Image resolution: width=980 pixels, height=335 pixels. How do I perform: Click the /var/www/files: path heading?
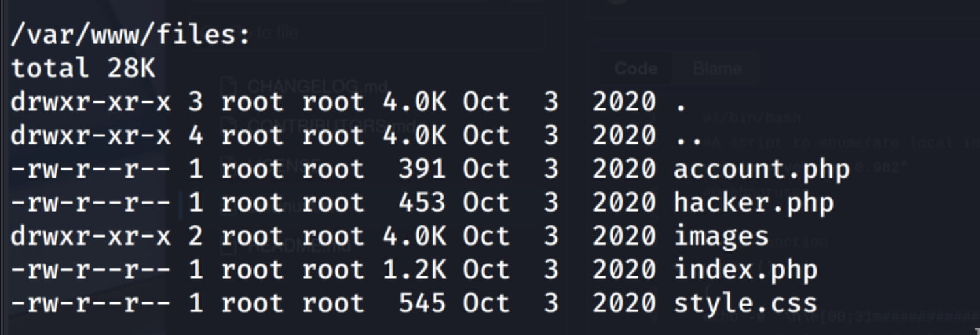coord(131,35)
